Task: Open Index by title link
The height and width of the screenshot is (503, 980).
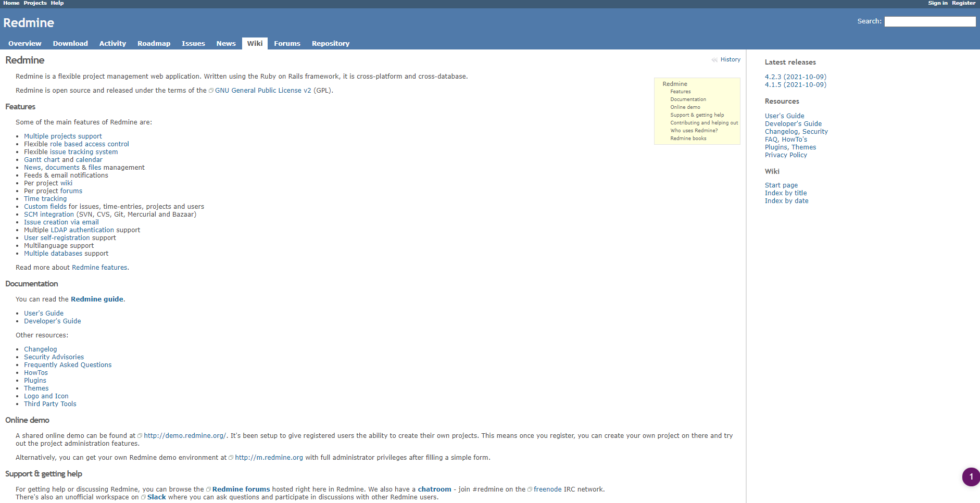Action: click(x=786, y=193)
